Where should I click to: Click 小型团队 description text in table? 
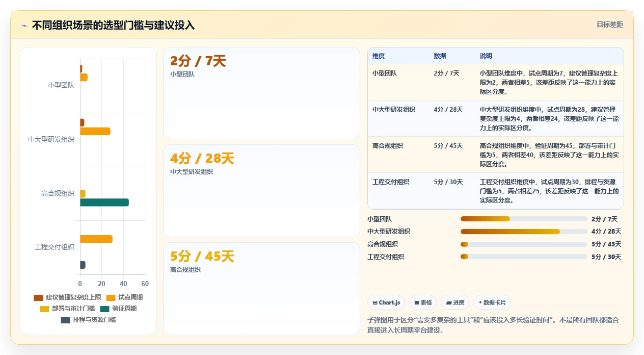(549, 83)
